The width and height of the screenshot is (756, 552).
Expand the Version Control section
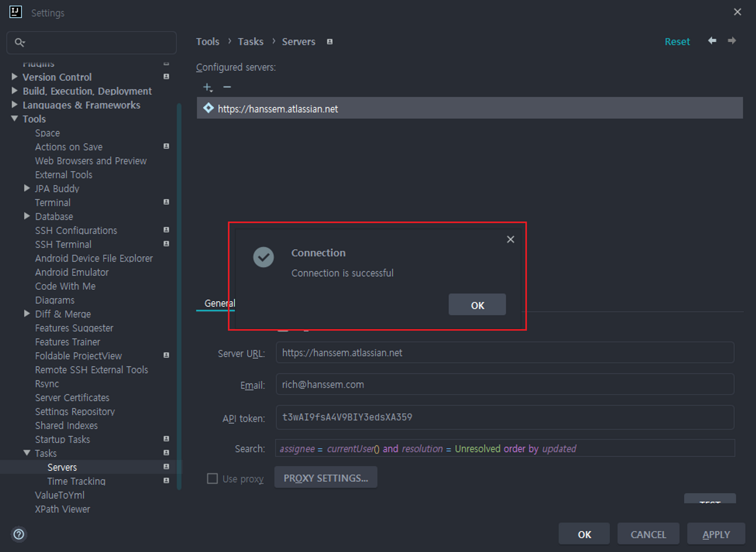click(15, 77)
